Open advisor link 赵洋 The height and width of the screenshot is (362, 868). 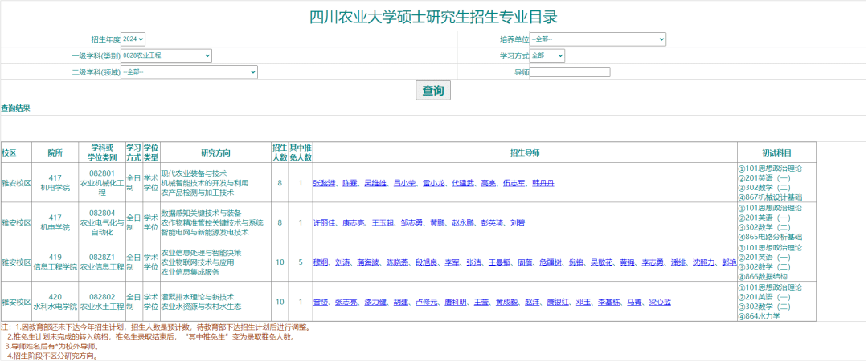point(533,303)
